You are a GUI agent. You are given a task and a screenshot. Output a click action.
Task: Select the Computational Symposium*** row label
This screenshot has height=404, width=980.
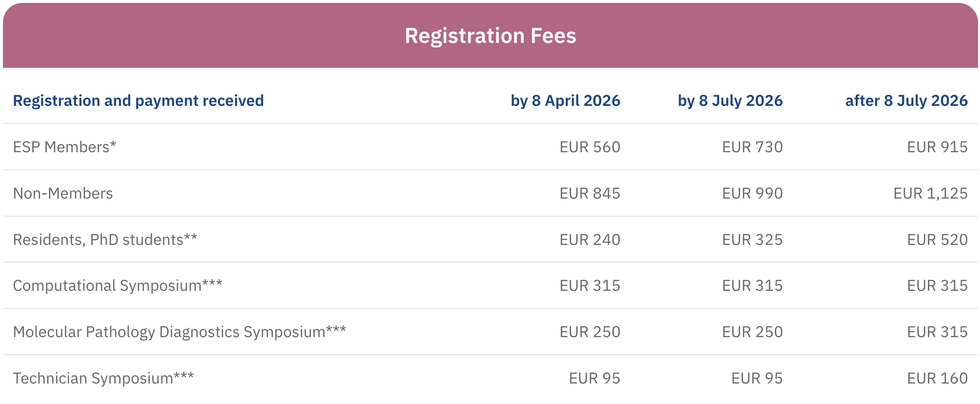click(x=118, y=285)
